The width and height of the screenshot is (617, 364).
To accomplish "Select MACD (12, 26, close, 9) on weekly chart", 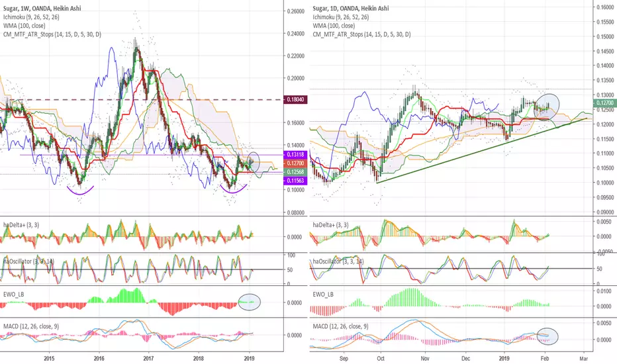I will pos(31,326).
